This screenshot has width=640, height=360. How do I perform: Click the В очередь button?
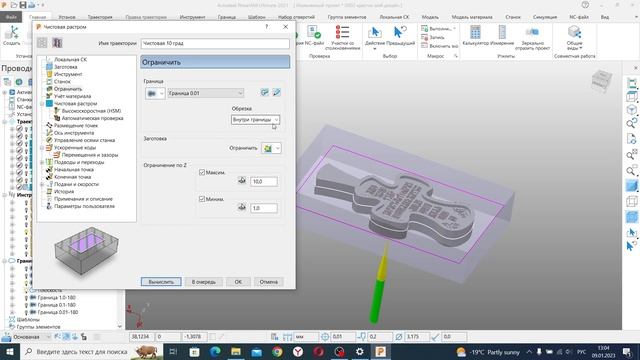(x=203, y=282)
